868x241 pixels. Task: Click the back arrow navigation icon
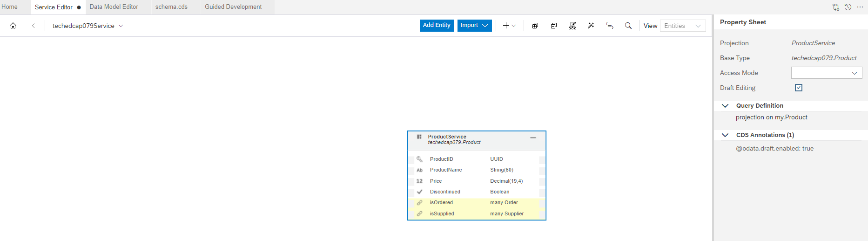(34, 26)
